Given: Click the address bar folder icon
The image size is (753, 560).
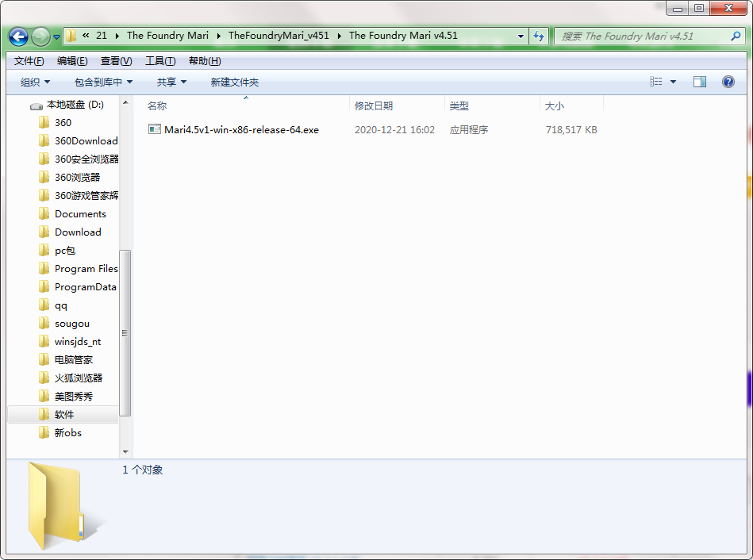Looking at the screenshot, I should point(71,36).
